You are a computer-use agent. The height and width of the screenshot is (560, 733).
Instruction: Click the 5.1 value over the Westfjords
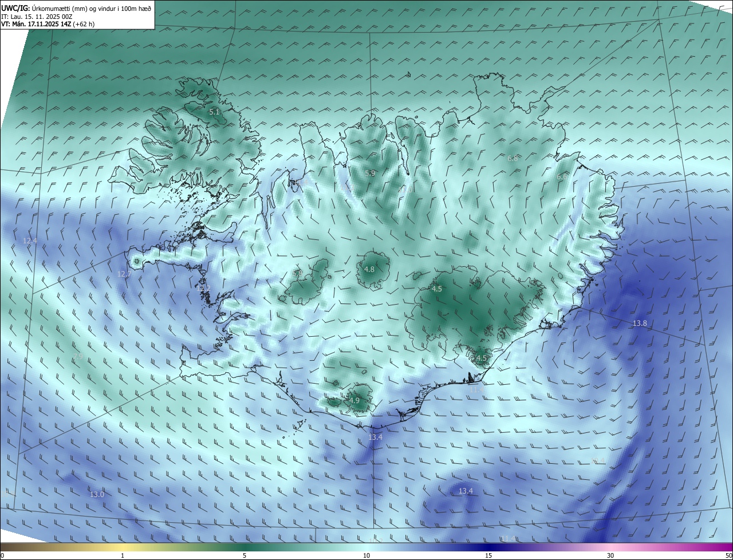(x=215, y=112)
